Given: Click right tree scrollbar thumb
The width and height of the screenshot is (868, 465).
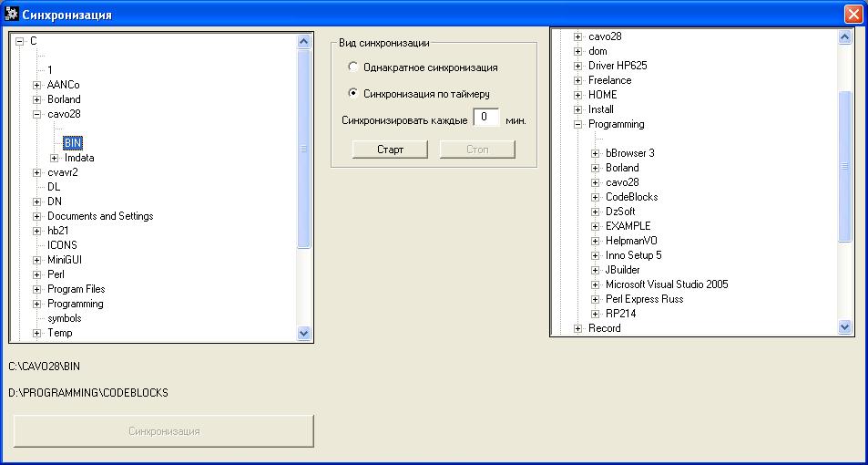Looking at the screenshot, I should [844, 166].
